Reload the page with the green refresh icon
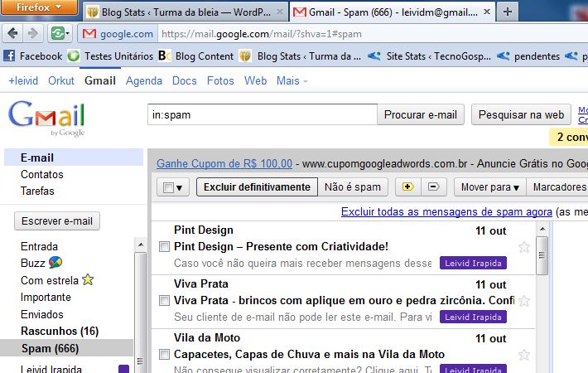588x373 pixels. [58, 34]
